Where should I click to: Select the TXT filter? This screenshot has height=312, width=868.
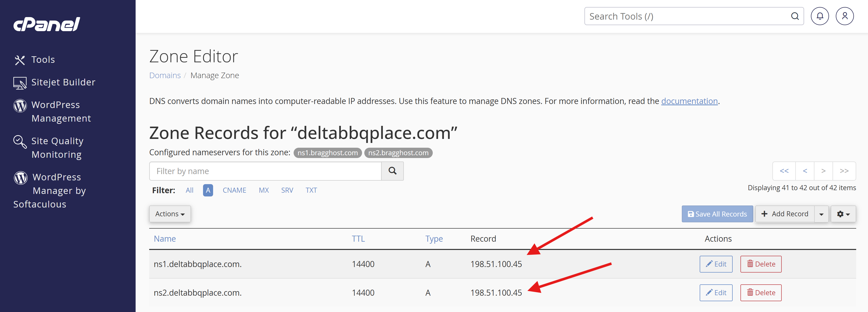(x=311, y=190)
